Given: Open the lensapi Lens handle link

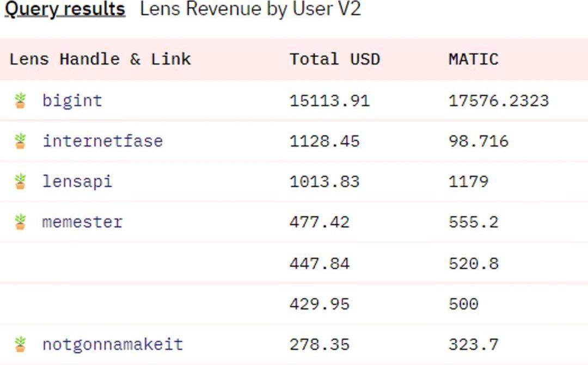Looking at the screenshot, I should (x=77, y=181).
